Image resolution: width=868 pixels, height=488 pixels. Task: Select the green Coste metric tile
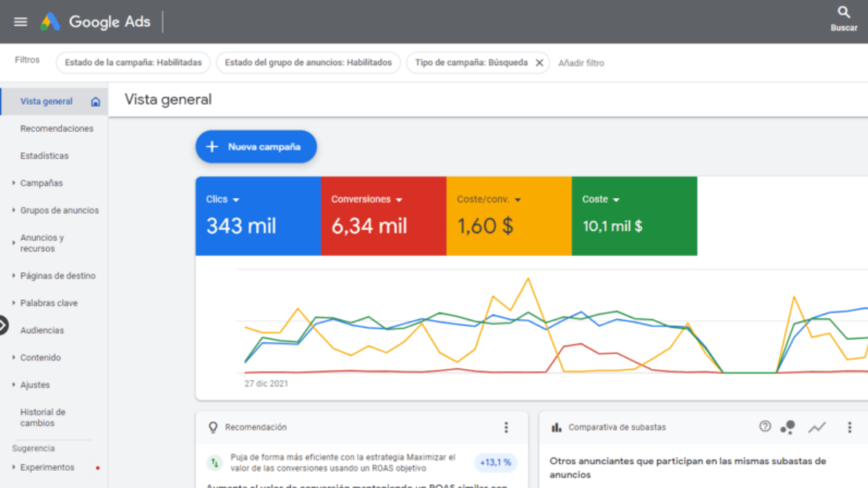point(634,216)
